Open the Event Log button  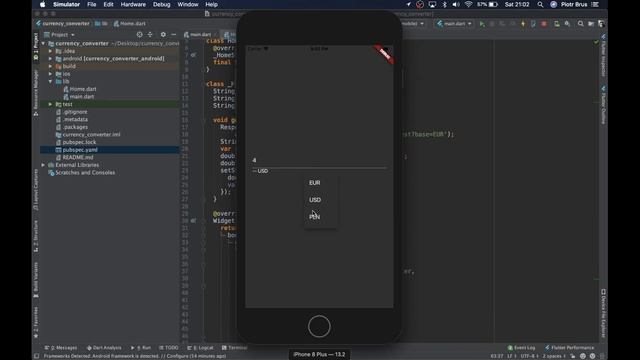(x=521, y=348)
